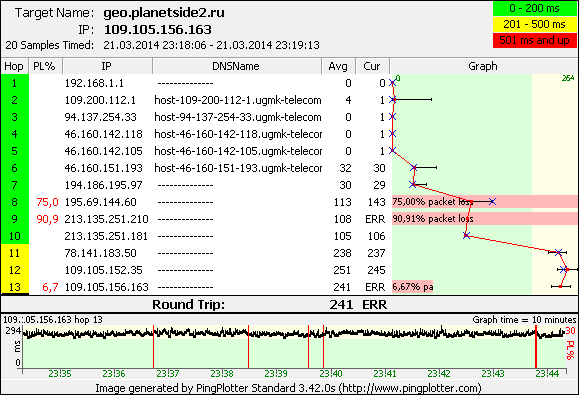Image resolution: width=579 pixels, height=395 pixels.
Task: Click target name geo.planetside2.ru
Action: pos(164,13)
